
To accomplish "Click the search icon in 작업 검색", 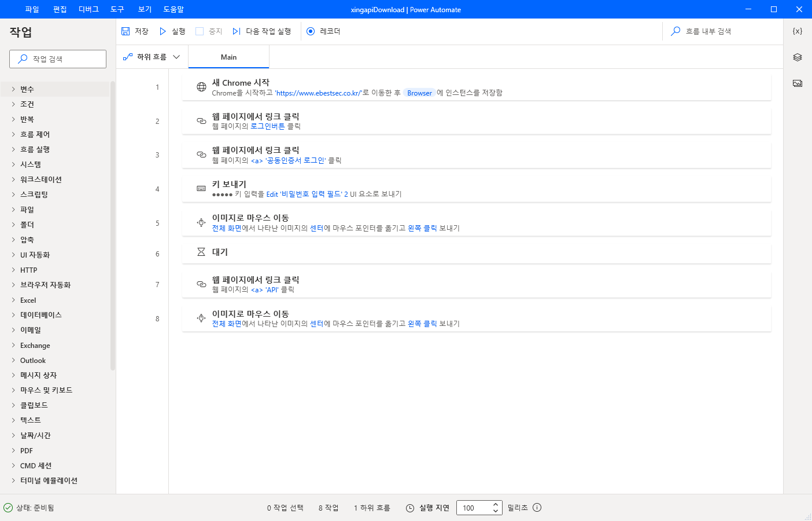I will click(23, 58).
